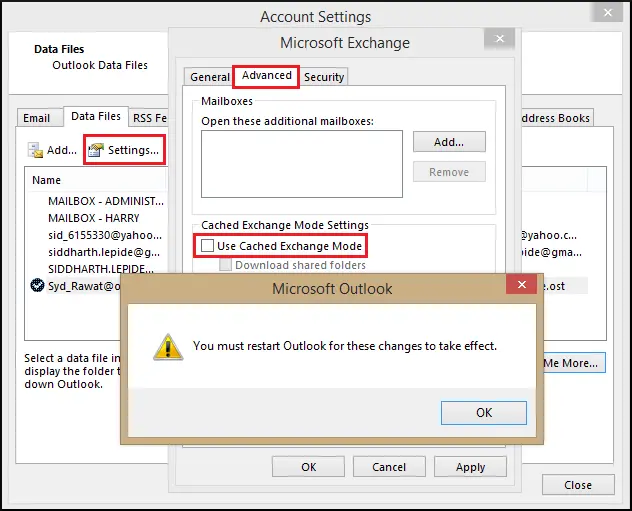The height and width of the screenshot is (511, 632).
Task: Open the Address Books tab
Action: [555, 118]
